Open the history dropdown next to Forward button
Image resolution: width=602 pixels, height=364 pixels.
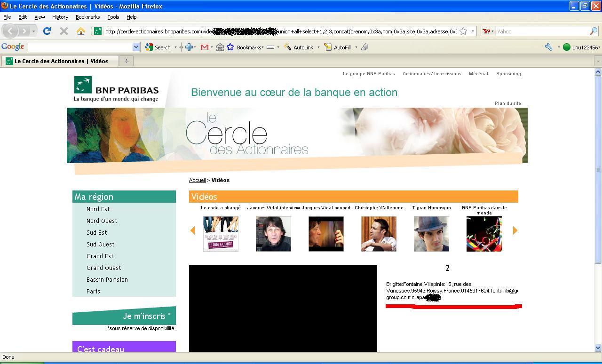click(33, 32)
